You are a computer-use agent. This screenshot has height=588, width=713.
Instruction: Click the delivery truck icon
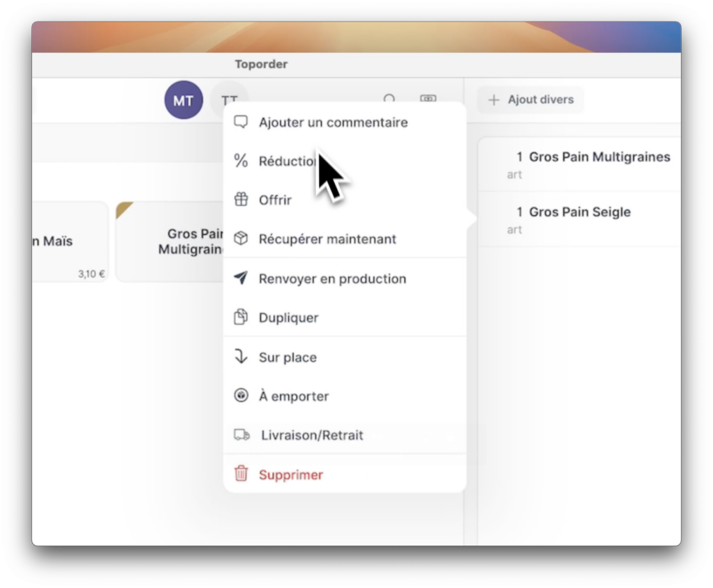[x=242, y=436]
